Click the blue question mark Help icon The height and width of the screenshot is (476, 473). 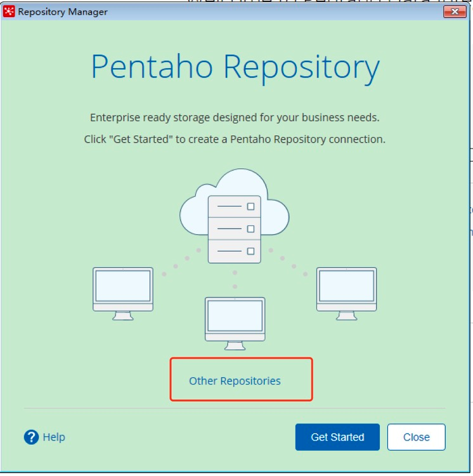(31, 437)
